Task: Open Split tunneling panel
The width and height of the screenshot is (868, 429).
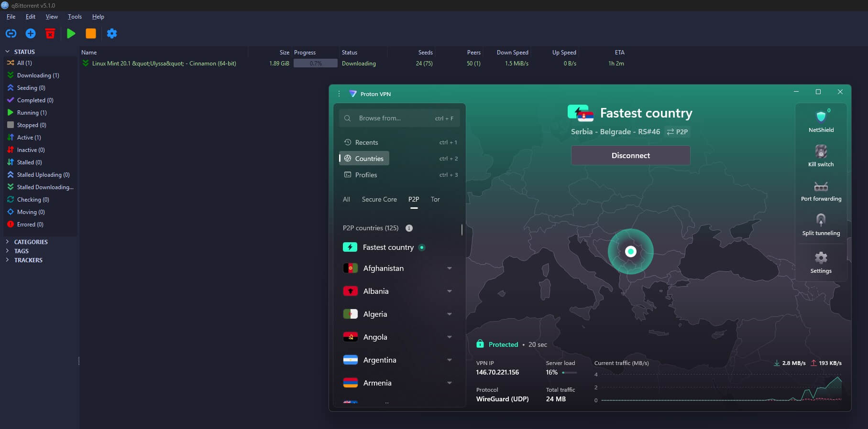Action: coord(821,225)
